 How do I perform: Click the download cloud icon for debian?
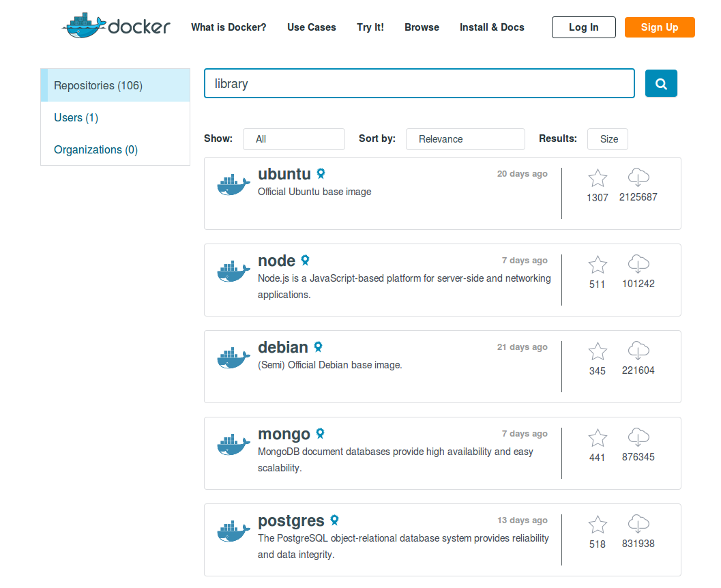point(638,351)
